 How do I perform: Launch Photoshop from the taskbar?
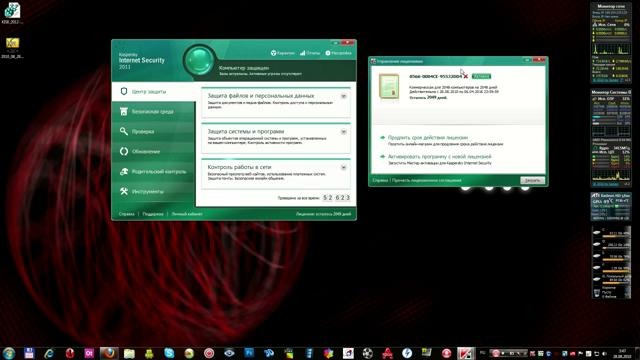pos(249,353)
